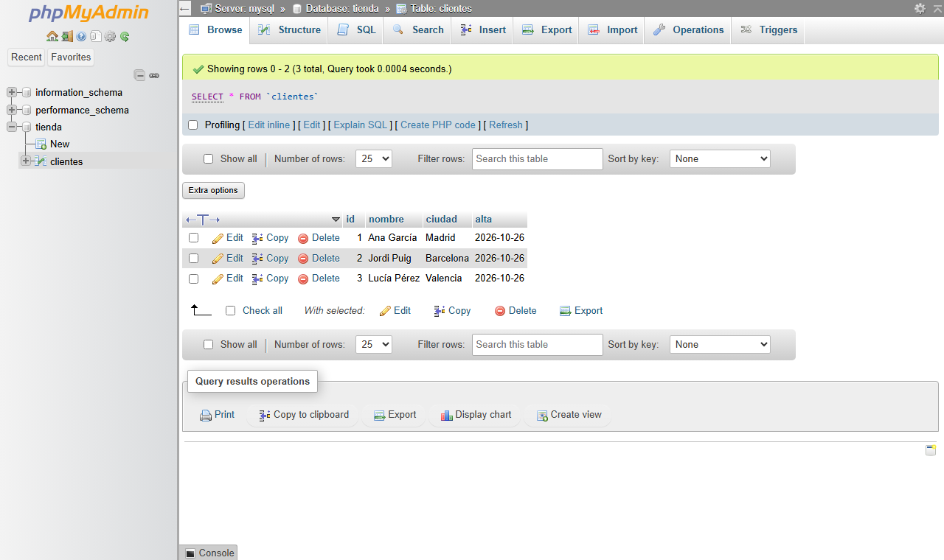Tick Show all checkbox above results table
This screenshot has height=560, width=944.
[x=208, y=159]
